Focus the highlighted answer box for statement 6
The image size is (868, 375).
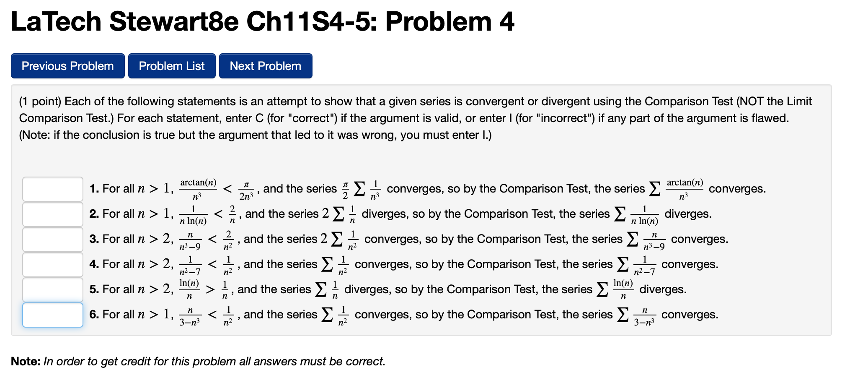pos(52,315)
